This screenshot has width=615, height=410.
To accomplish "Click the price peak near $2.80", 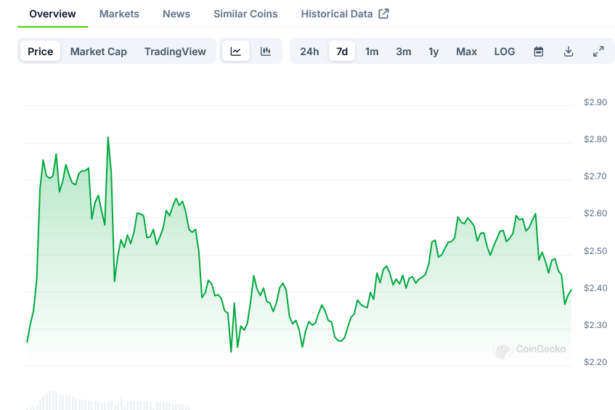I will coord(108,138).
